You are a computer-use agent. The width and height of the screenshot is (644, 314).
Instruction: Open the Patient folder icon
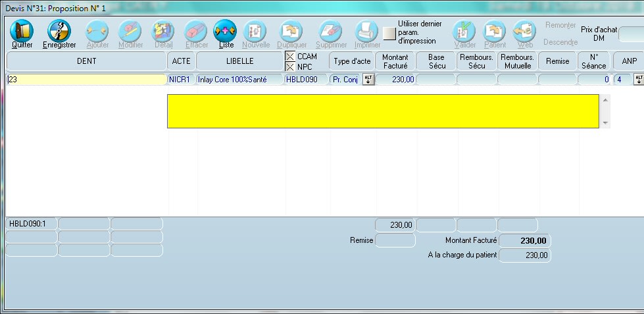[495, 31]
